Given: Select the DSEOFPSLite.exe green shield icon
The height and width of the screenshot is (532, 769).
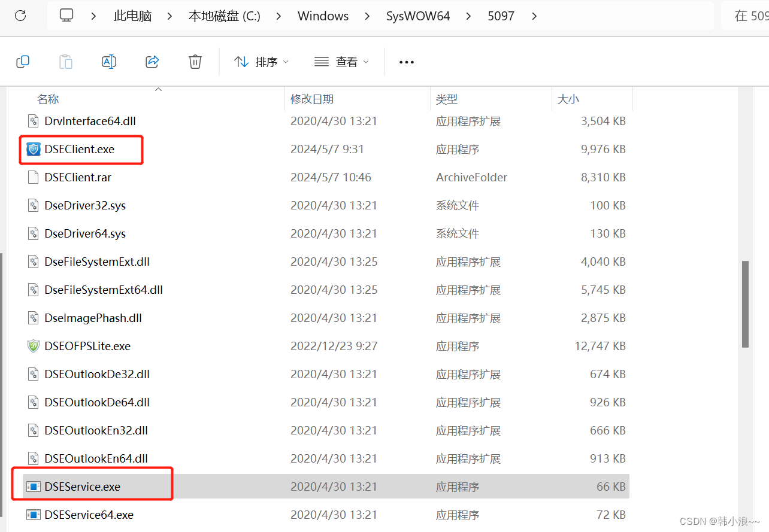Looking at the screenshot, I should [x=34, y=346].
